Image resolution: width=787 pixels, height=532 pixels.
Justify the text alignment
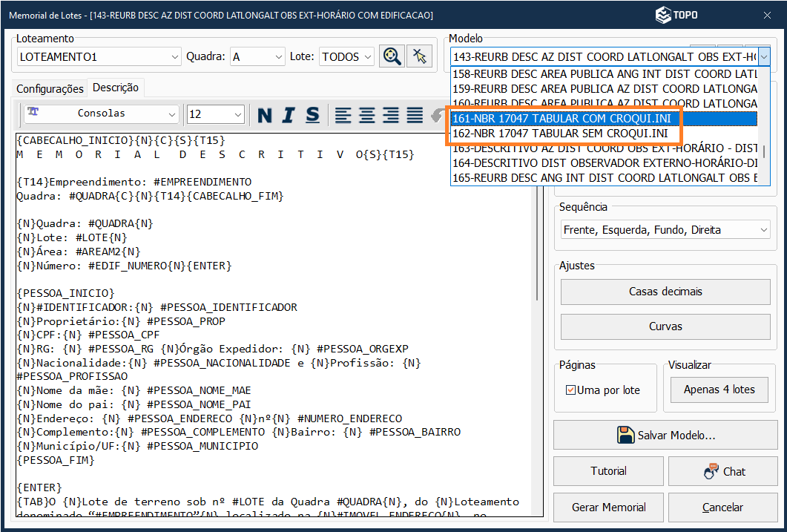pos(415,115)
